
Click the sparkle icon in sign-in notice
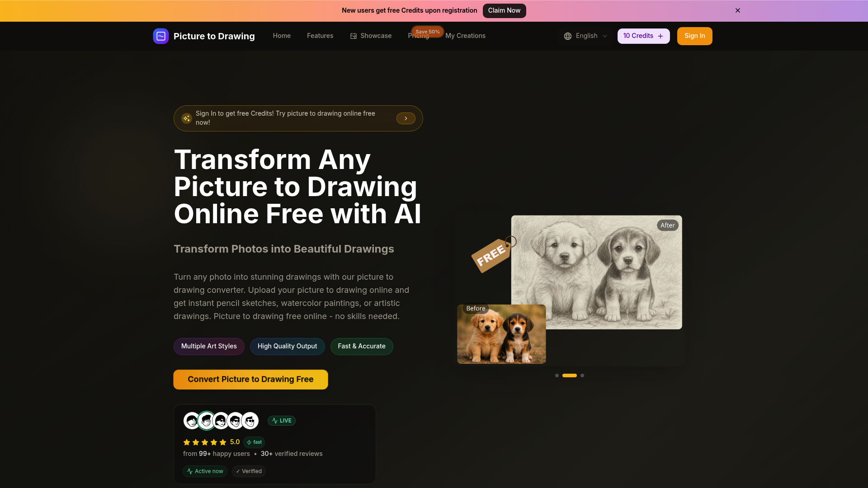(187, 118)
